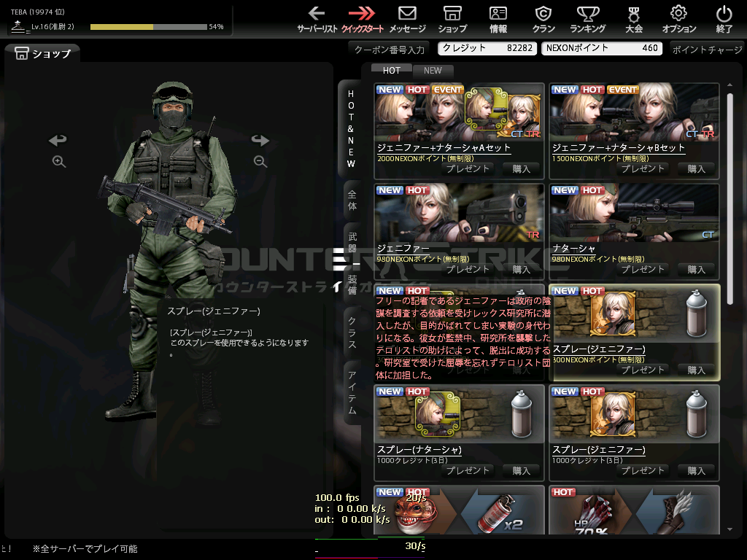Viewport: 747px width, 560px height.
Task: Click 購入 for スプレー(ジェニファー) 1000クレジット
Action: coord(696,471)
